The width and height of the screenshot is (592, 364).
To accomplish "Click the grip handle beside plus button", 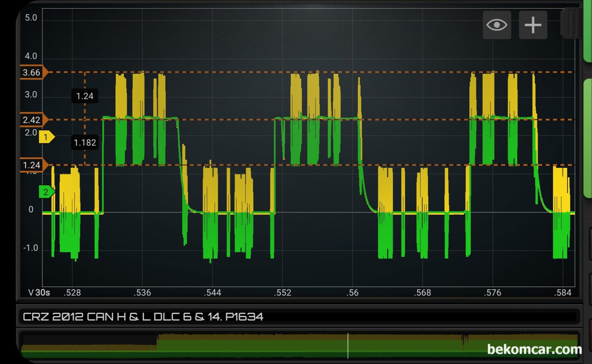I will point(572,23).
